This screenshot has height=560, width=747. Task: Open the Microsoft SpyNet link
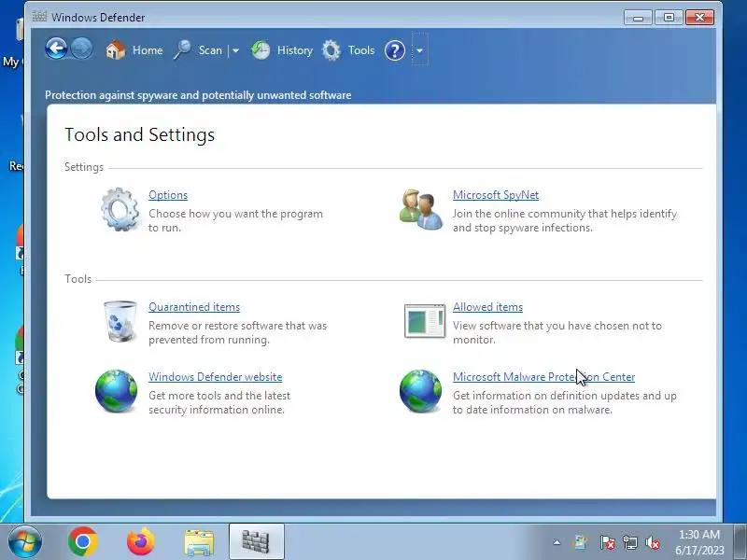tap(496, 195)
